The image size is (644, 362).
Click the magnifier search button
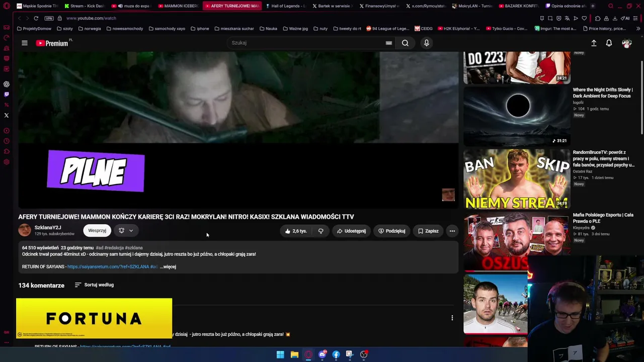coord(405,43)
